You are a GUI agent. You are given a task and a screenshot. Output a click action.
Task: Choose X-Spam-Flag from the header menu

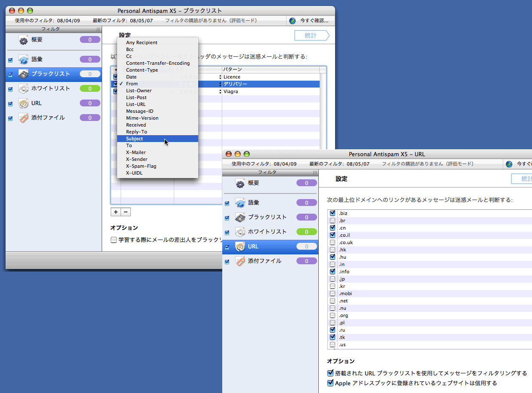pyautogui.click(x=157, y=166)
